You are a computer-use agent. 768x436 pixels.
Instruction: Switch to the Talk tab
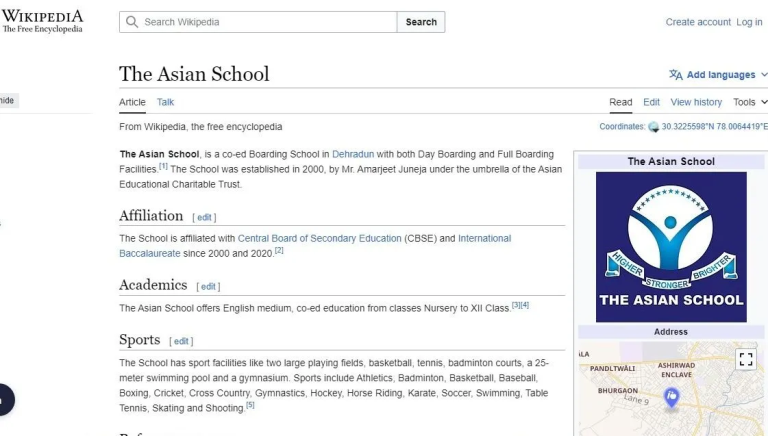(165, 102)
